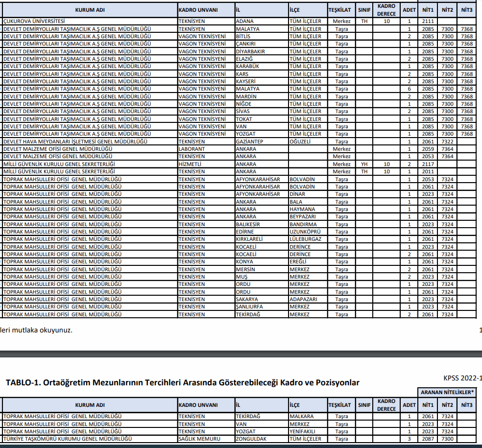The image size is (482, 448).
Task: Select the NİT1 value 2087
Action: pos(428,439)
